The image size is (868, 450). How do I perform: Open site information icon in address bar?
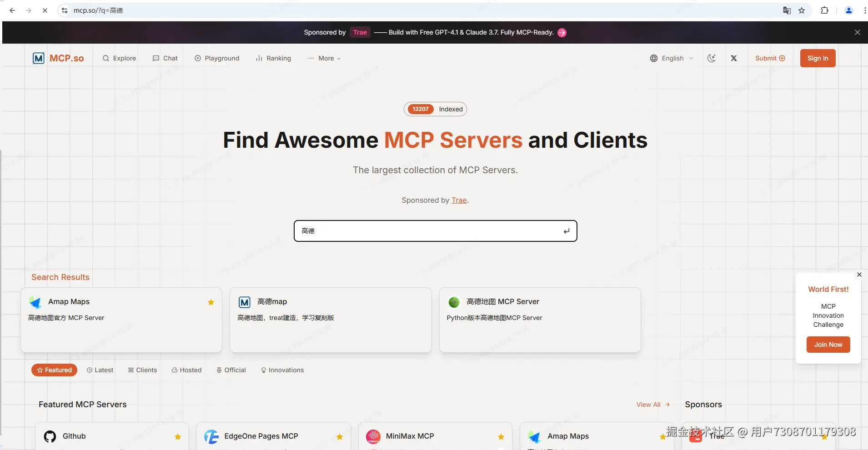click(x=65, y=10)
